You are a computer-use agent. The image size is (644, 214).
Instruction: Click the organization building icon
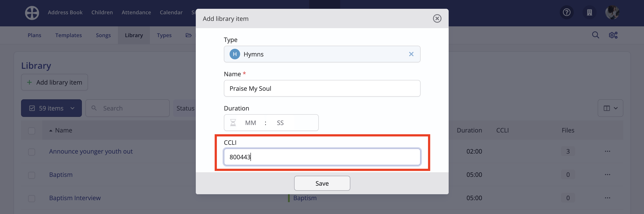point(589,12)
